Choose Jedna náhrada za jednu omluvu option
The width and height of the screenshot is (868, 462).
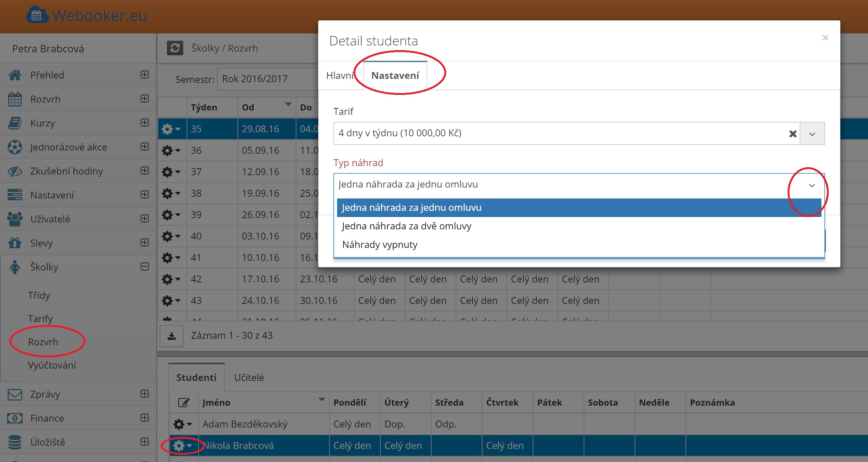click(579, 208)
